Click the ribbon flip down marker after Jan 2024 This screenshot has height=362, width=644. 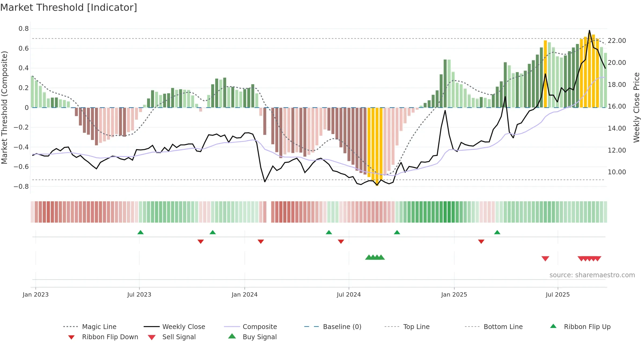[261, 242]
